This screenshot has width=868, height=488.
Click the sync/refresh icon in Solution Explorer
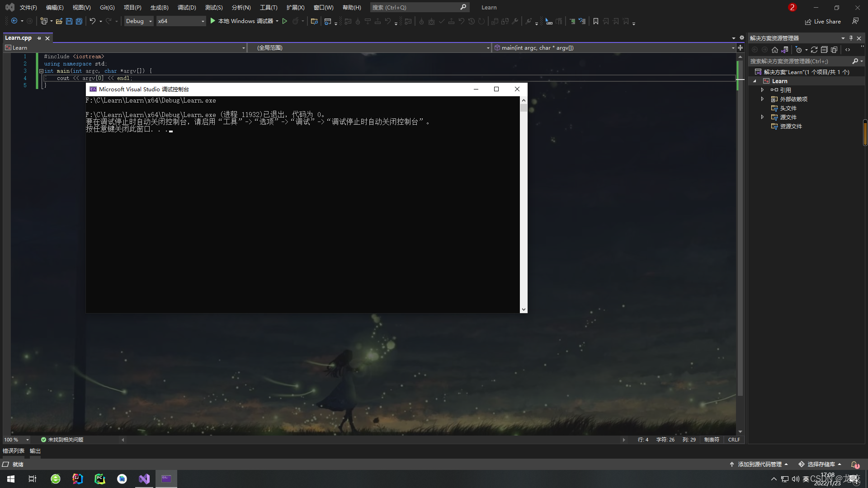[x=814, y=50]
